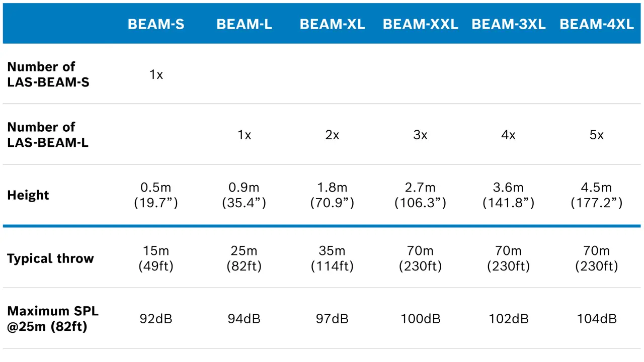Click the BEAM-4XL column header
The height and width of the screenshot is (362, 644).
click(x=597, y=24)
